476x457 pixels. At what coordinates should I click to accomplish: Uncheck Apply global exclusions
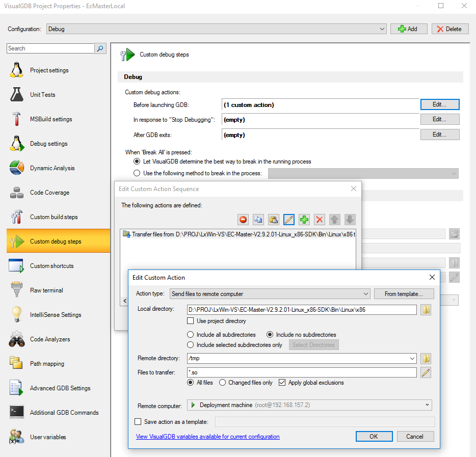pyautogui.click(x=282, y=383)
